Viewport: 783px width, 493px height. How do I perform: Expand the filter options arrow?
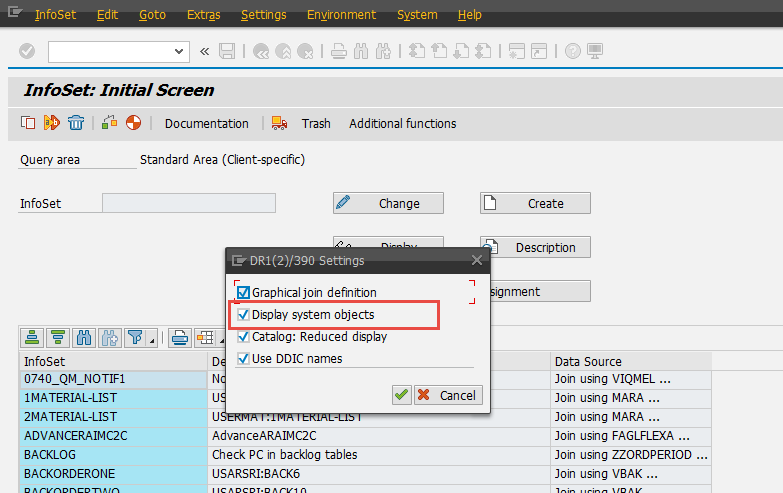(151, 340)
